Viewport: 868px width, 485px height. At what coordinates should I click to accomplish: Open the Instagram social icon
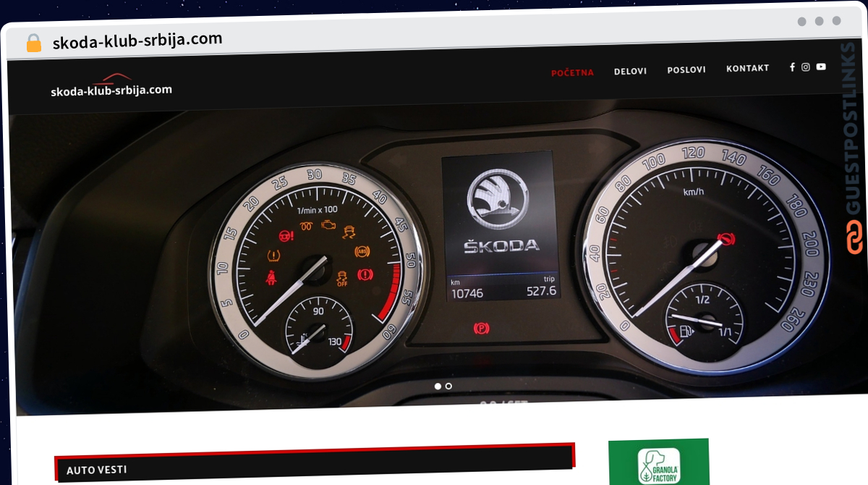point(806,67)
